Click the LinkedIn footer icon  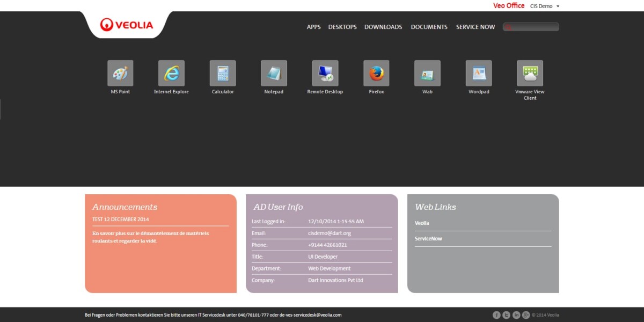(516, 315)
